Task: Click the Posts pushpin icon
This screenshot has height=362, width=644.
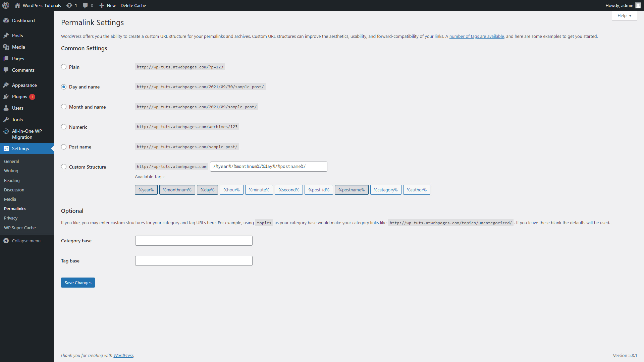Action: (x=6, y=36)
